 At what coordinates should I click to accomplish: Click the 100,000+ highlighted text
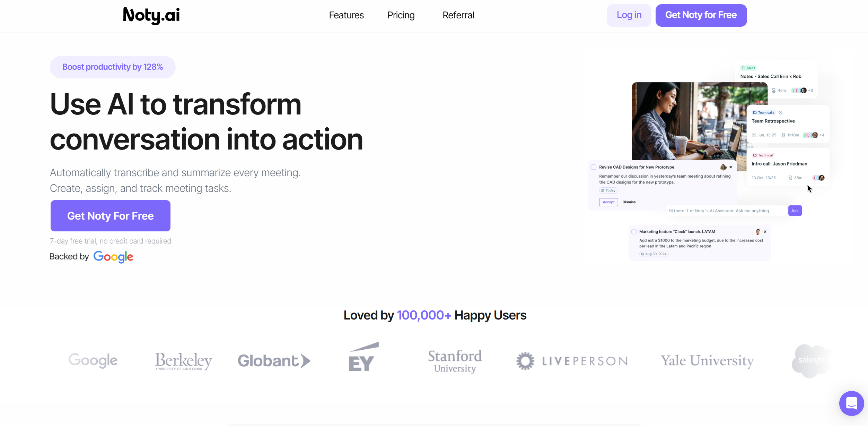click(424, 315)
